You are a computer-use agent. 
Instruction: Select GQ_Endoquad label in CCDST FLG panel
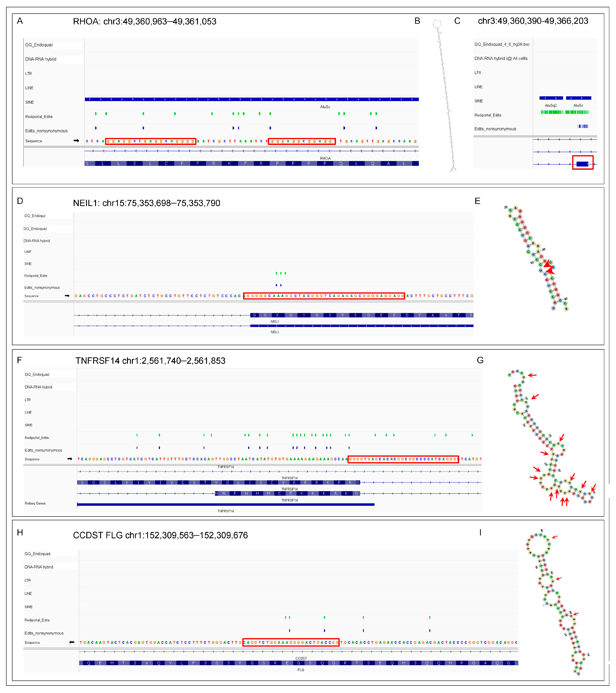tap(37, 554)
